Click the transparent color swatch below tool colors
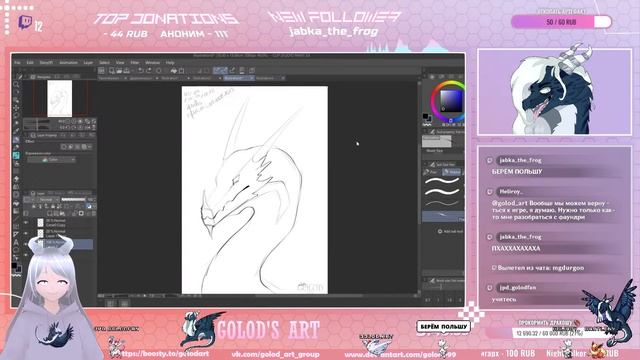Screen dimensions: 640x360 [16, 276]
